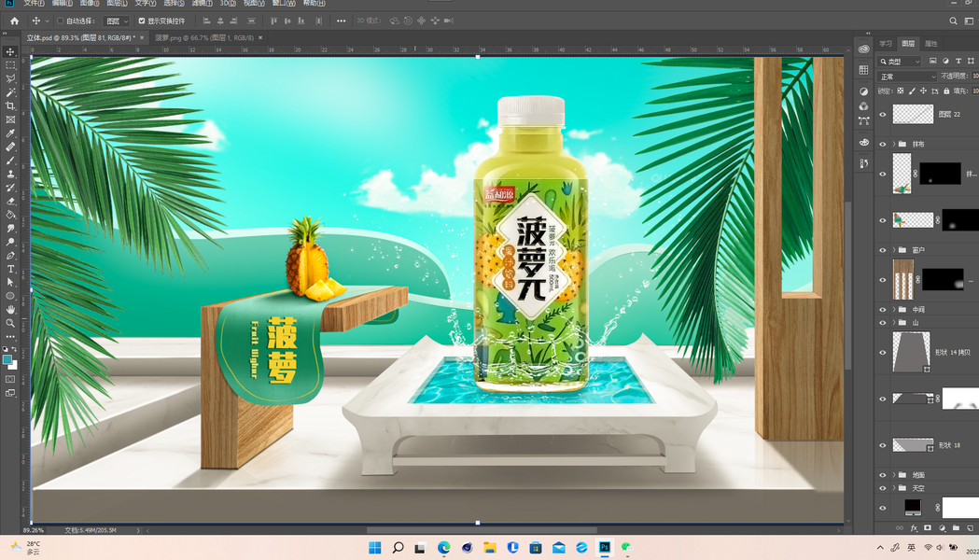979x560 pixels.
Task: Select the Zoom tool
Action: 10,323
